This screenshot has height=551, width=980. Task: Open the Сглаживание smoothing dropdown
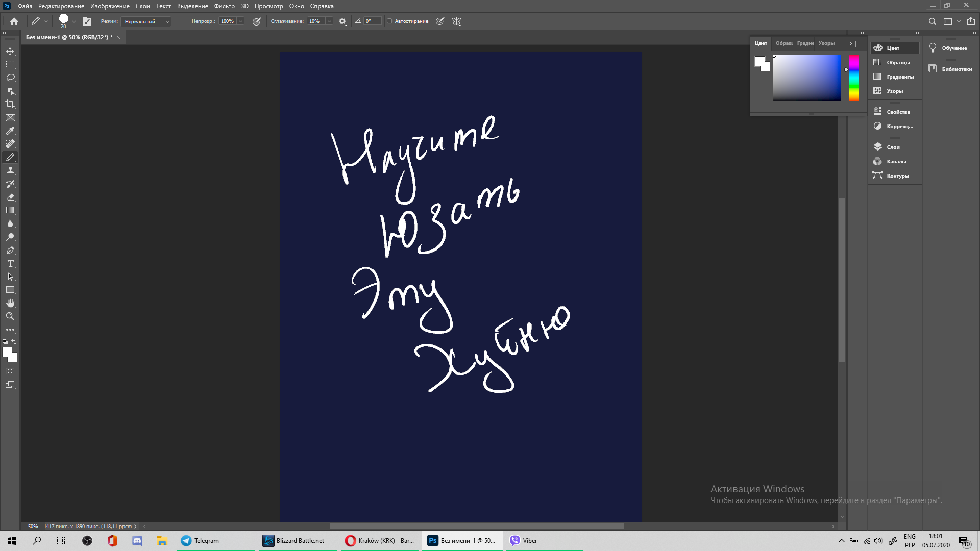(328, 21)
